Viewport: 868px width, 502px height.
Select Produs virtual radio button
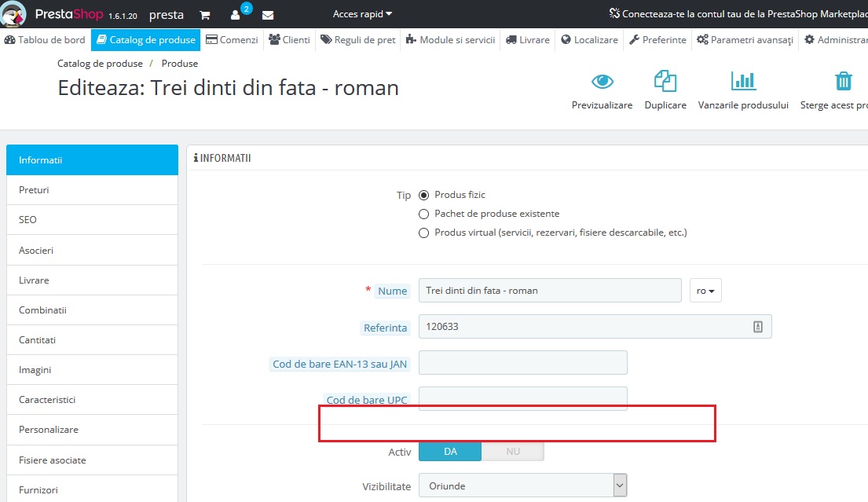pyautogui.click(x=423, y=233)
